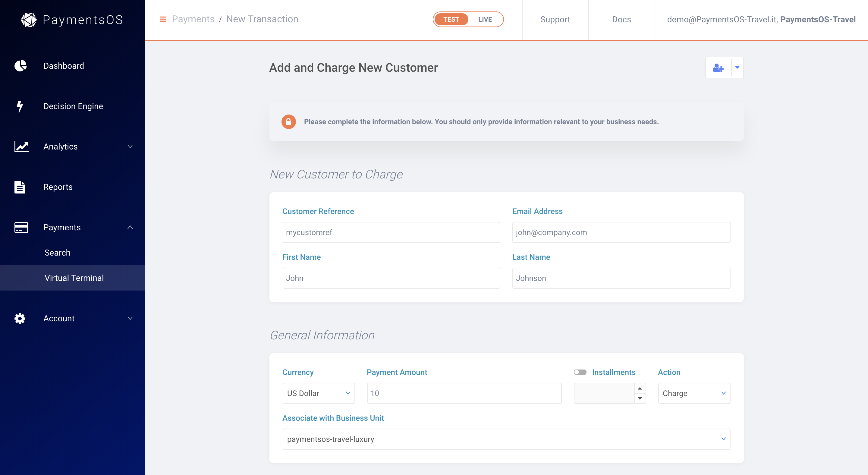
Task: Open Decision Engine in the sidebar
Action: 73,106
